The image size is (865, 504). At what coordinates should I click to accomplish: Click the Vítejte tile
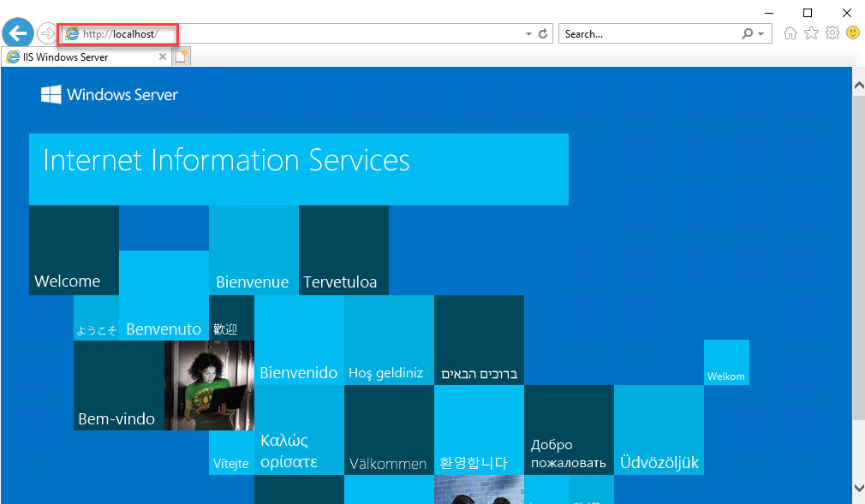[x=232, y=453]
